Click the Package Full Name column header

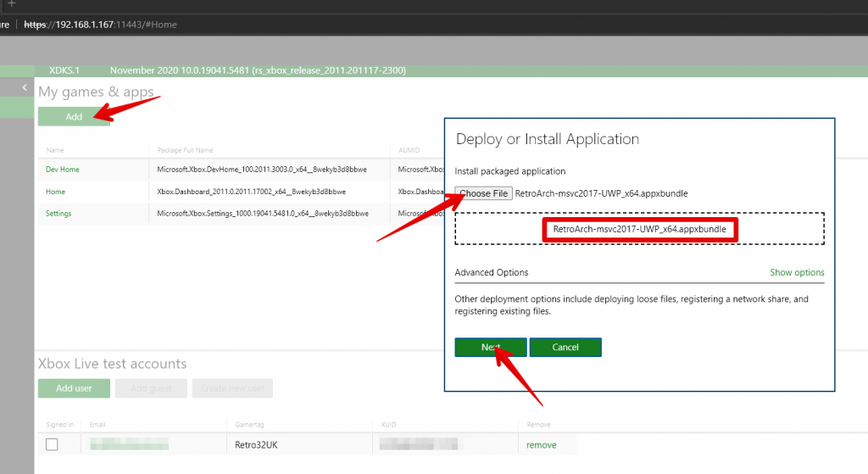186,150
